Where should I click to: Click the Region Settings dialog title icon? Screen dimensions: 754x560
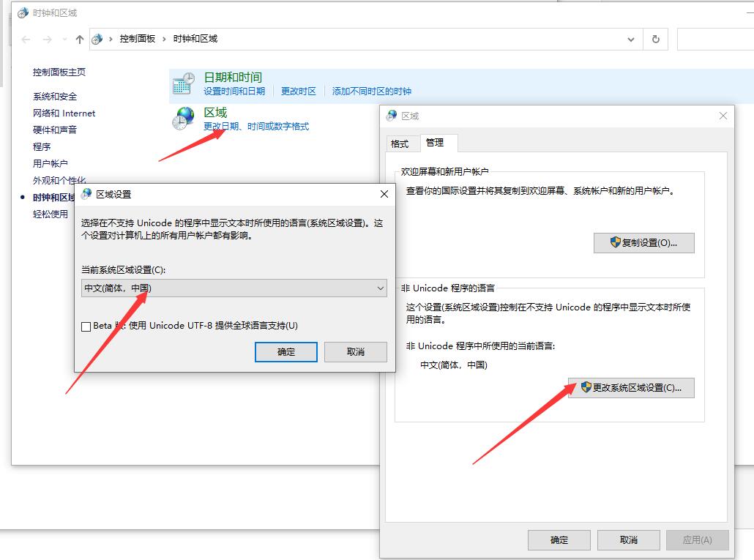pyautogui.click(x=86, y=194)
